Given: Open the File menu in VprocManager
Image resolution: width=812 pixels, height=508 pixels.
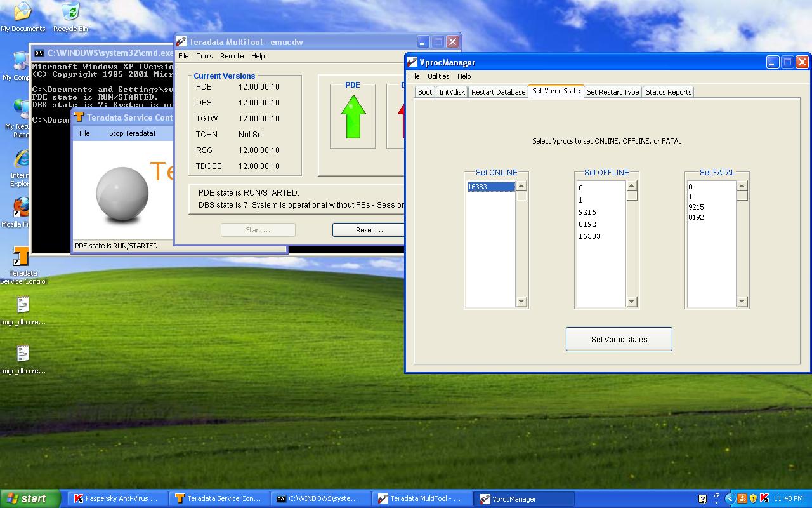Looking at the screenshot, I should pos(414,76).
